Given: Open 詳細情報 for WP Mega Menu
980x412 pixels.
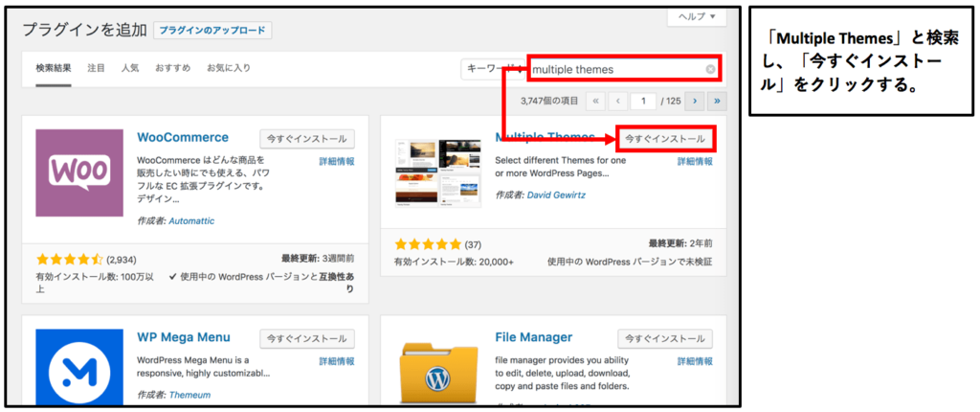Looking at the screenshot, I should tap(337, 361).
